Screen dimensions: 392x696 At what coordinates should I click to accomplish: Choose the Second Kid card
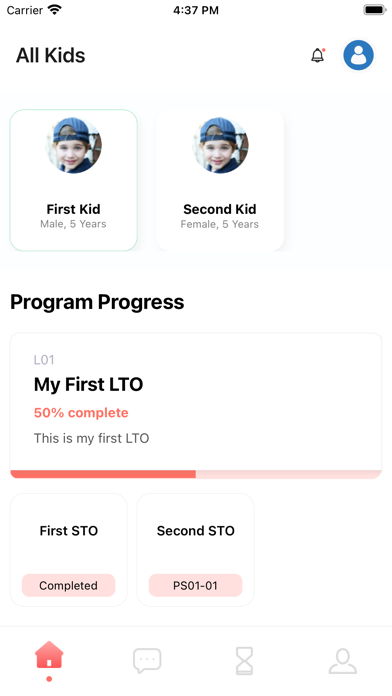coord(220,180)
